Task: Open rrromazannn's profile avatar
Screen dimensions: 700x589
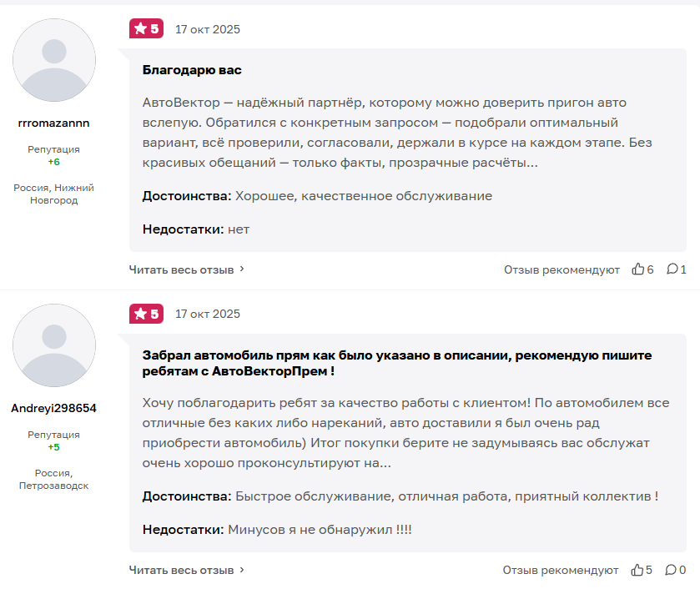Action: pos(54,60)
